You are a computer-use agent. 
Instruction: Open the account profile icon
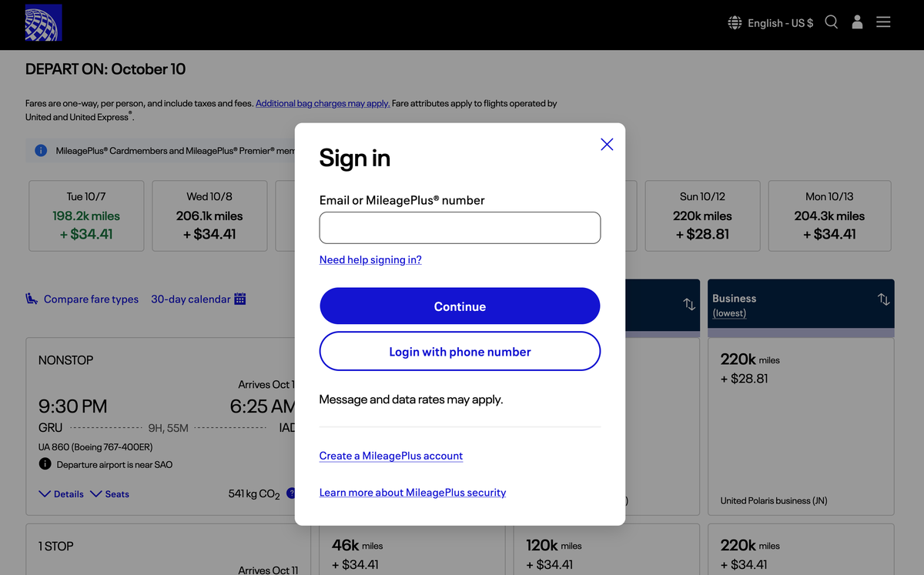coord(857,22)
